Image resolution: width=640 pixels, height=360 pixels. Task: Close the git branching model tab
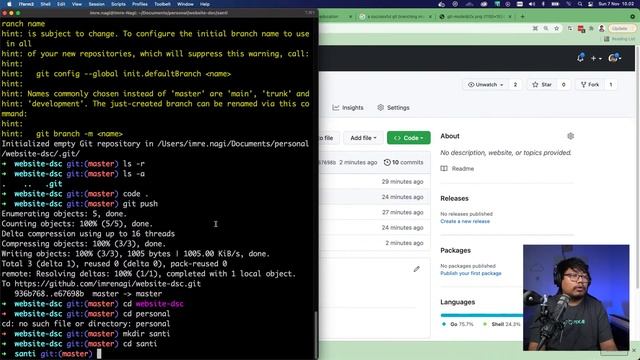tap(430, 17)
